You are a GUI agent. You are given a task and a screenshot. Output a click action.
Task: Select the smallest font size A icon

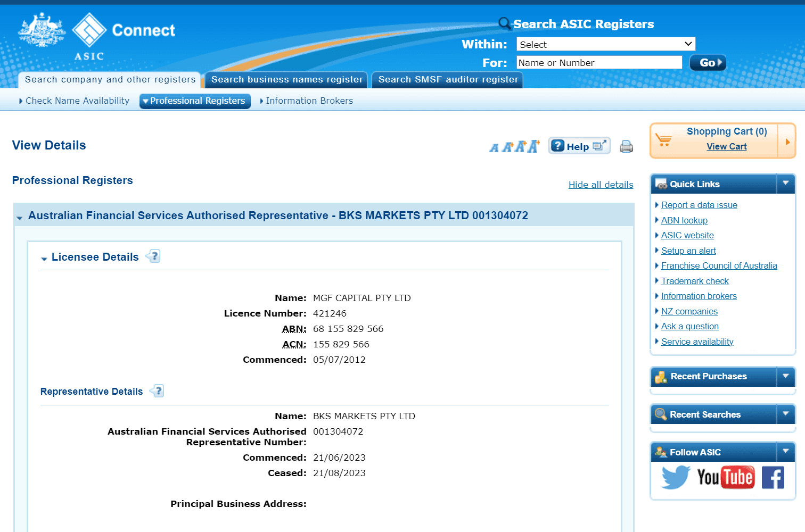tap(494, 147)
